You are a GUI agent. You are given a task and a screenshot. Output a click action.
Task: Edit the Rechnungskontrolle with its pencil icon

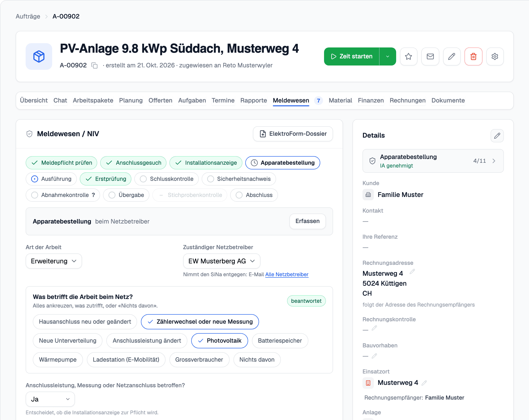[374, 328]
